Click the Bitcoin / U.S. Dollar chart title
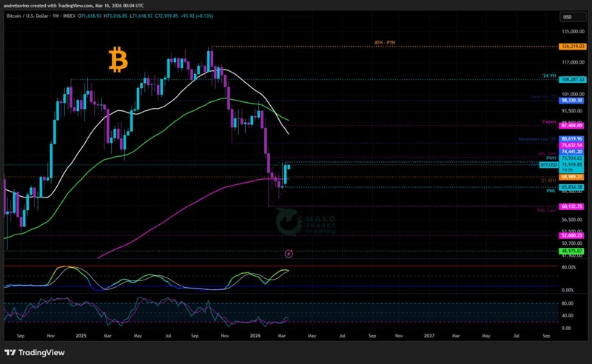 [x=37, y=14]
